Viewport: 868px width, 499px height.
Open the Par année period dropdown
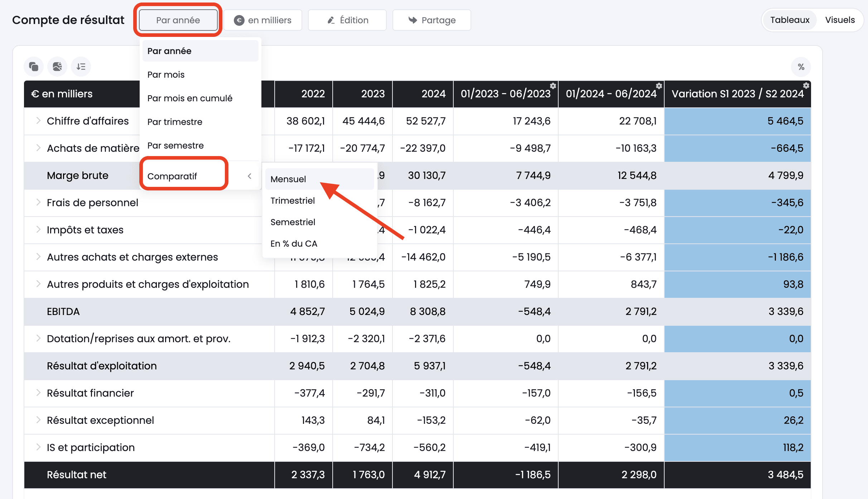coord(178,20)
